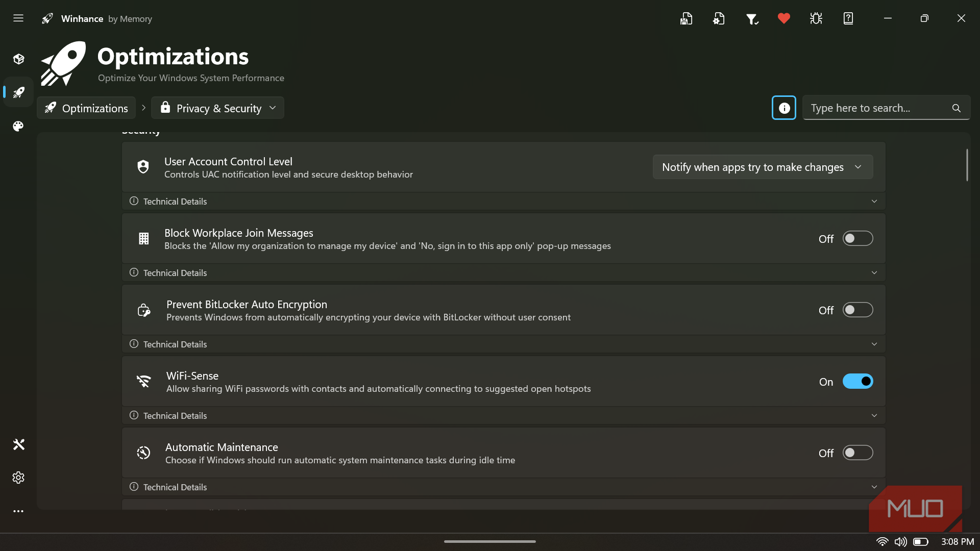Open Privacy & Security breadcrumb dropdown
This screenshot has width=980, height=551.
click(x=218, y=108)
